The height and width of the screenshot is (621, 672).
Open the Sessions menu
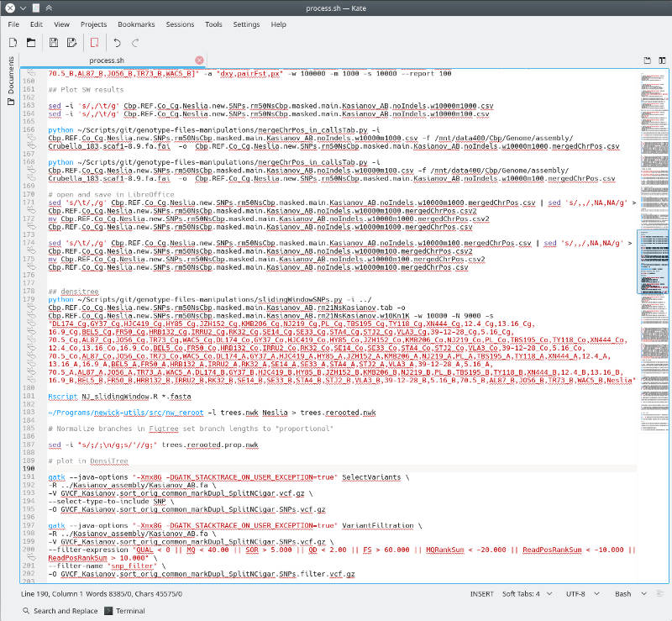click(x=180, y=24)
